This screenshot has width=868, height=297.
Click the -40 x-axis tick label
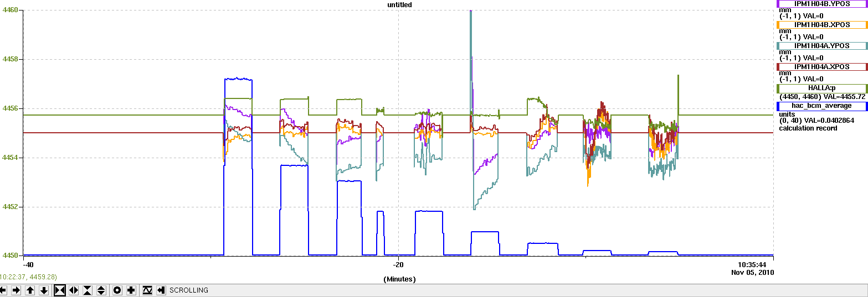[28, 264]
